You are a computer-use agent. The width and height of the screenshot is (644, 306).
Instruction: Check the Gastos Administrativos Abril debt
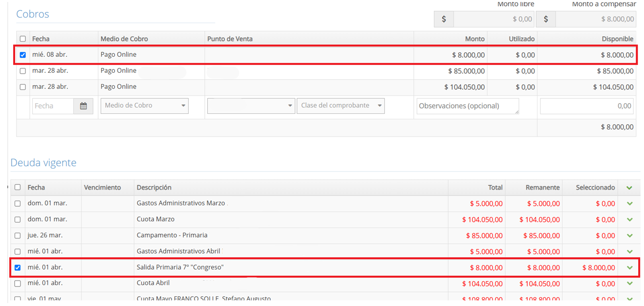[x=18, y=252]
